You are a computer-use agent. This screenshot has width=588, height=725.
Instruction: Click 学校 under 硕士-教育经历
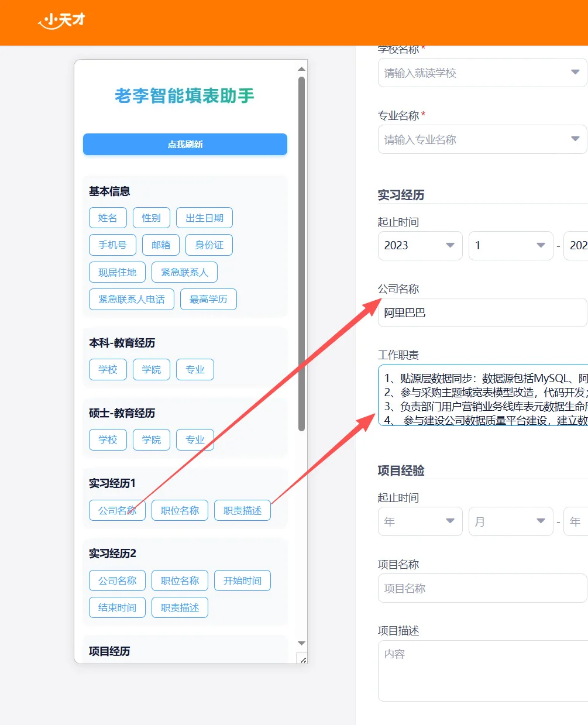coord(108,439)
